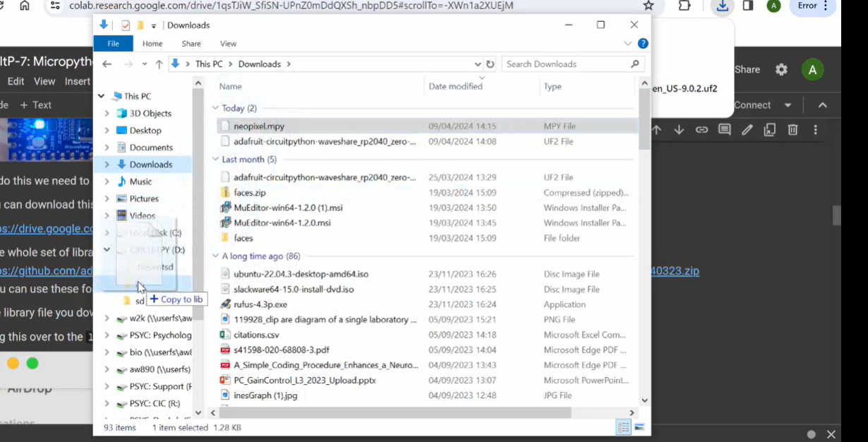Open Chrome's side panel icon
868x442 pixels.
click(x=748, y=6)
